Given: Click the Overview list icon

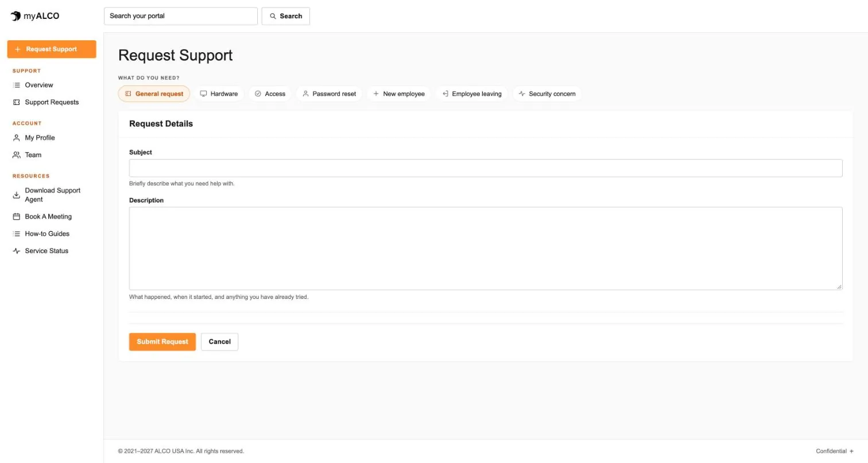Looking at the screenshot, I should coord(17,85).
